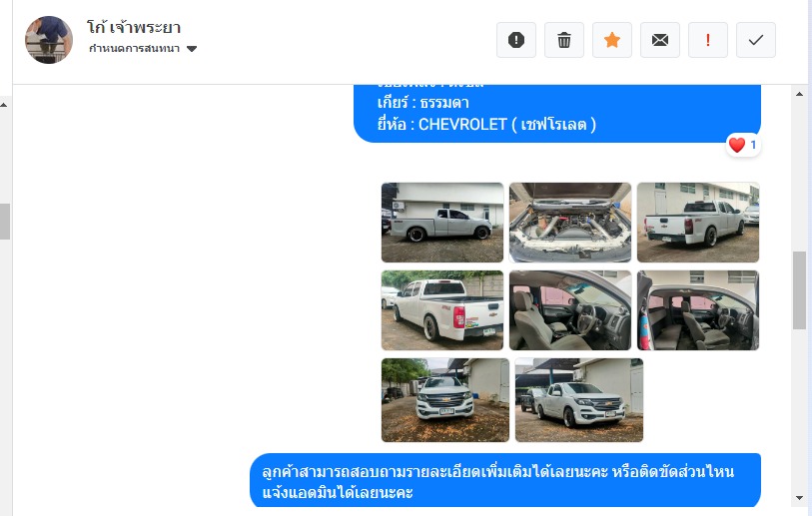This screenshot has width=812, height=516.
Task: Click the contact name โก้ เจ้าพระยา
Action: pyautogui.click(x=134, y=27)
